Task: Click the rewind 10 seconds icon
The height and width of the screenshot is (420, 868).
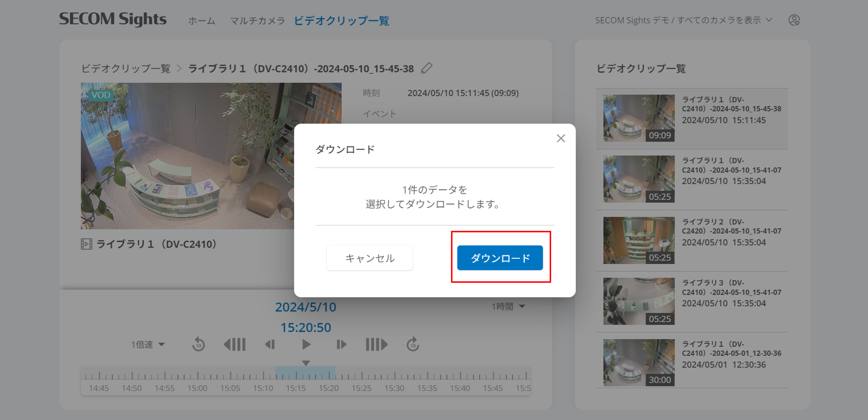Action: coord(199,344)
